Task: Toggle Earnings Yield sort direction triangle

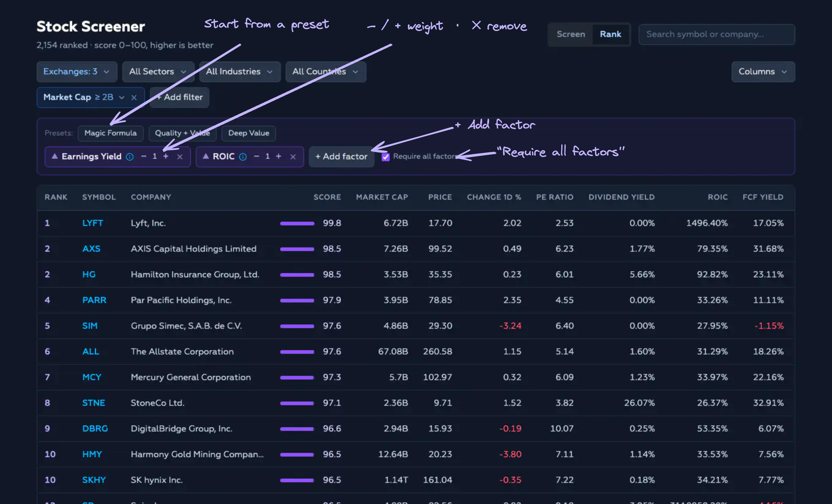Action: pos(54,156)
